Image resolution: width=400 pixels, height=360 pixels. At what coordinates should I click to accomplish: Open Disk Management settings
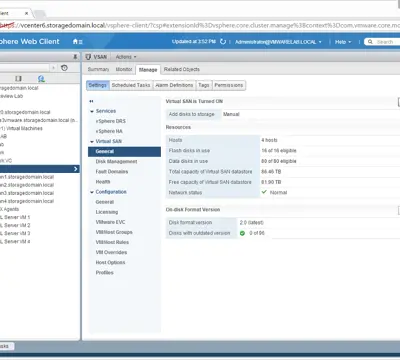[x=116, y=162]
